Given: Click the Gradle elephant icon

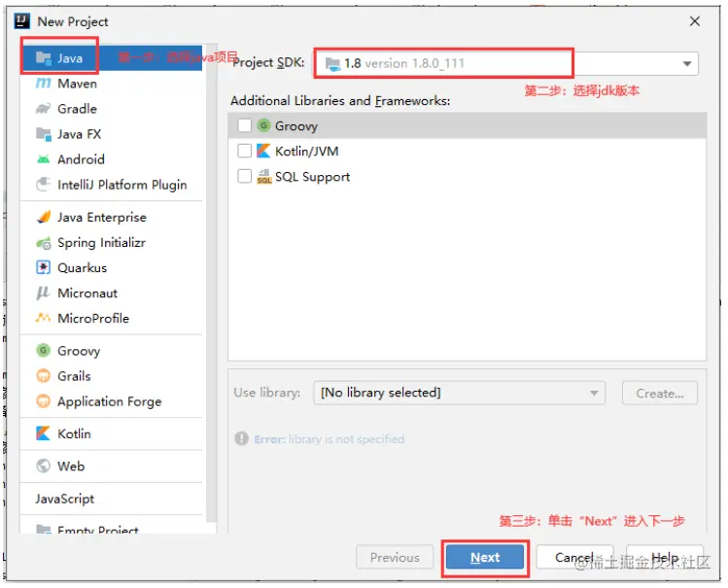Looking at the screenshot, I should pos(43,109).
